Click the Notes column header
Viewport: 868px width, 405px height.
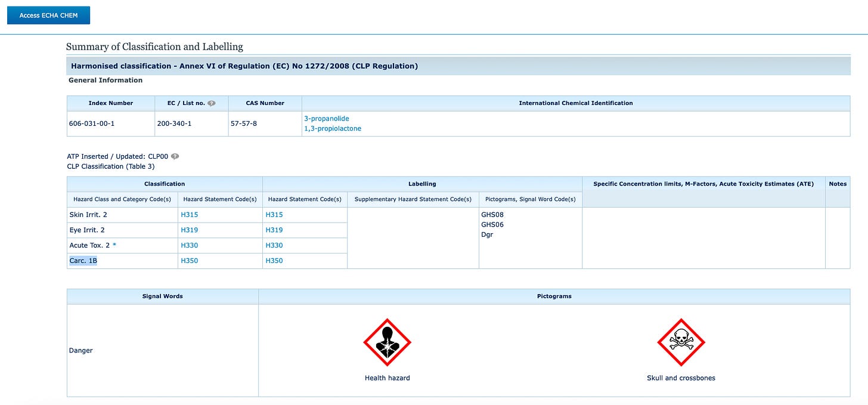[838, 184]
